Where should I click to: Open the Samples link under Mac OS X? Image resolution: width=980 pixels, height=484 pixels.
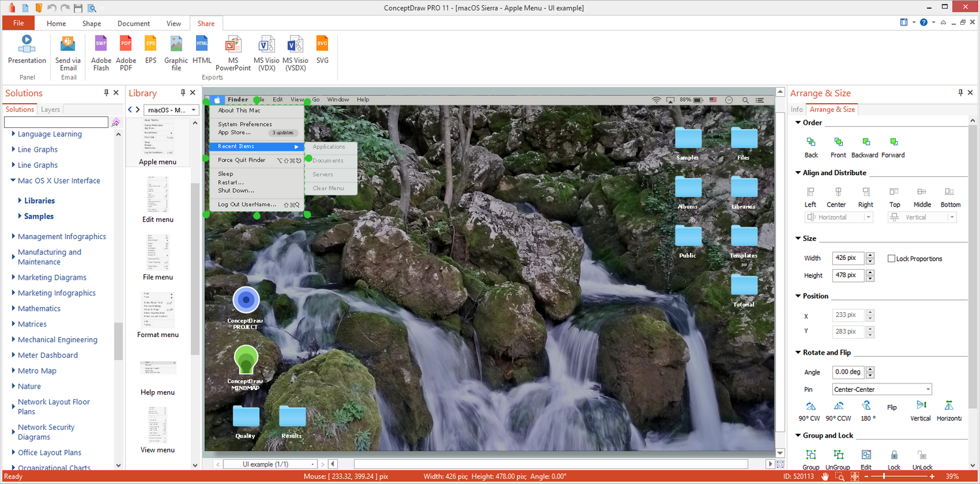[39, 216]
